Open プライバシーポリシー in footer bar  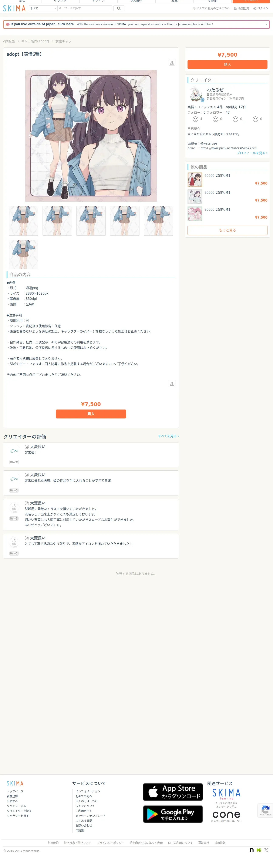click(x=110, y=843)
